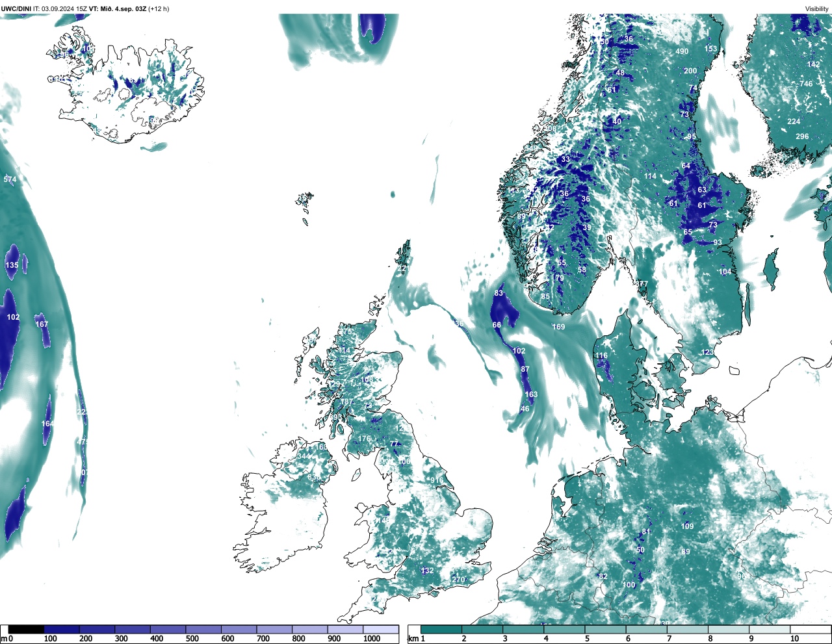
Task: Click visibility value 167 on the map
Action: tap(42, 324)
